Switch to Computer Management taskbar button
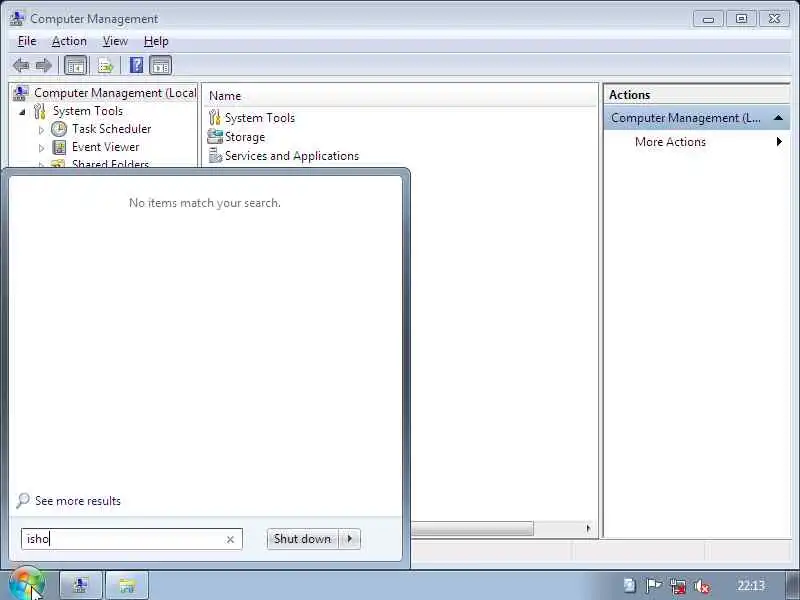800x600 pixels. coord(81,585)
